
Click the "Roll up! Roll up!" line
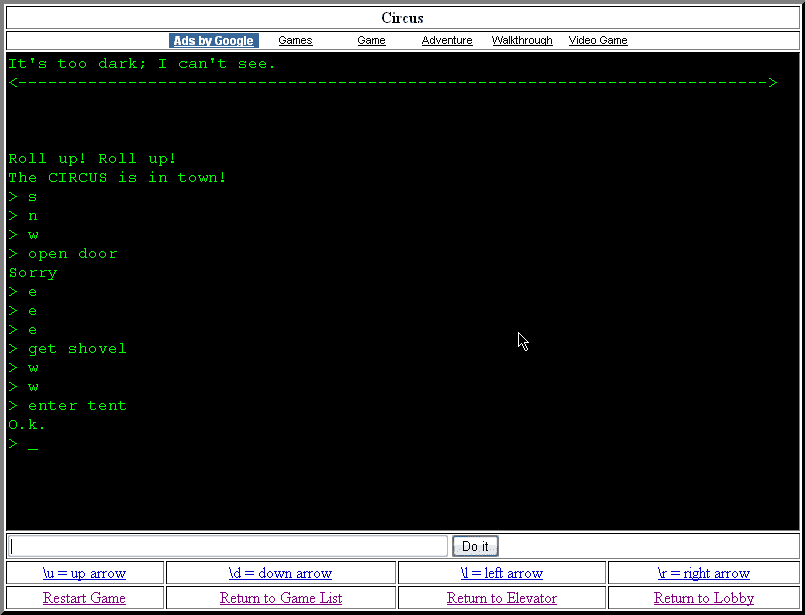92,158
